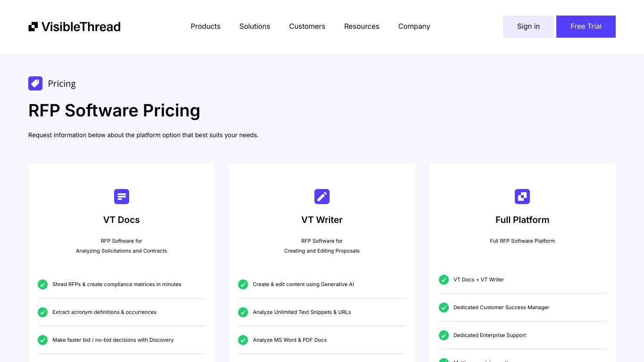Click checkmark beside Shred RFPs feature
644x362 pixels.
[42, 284]
